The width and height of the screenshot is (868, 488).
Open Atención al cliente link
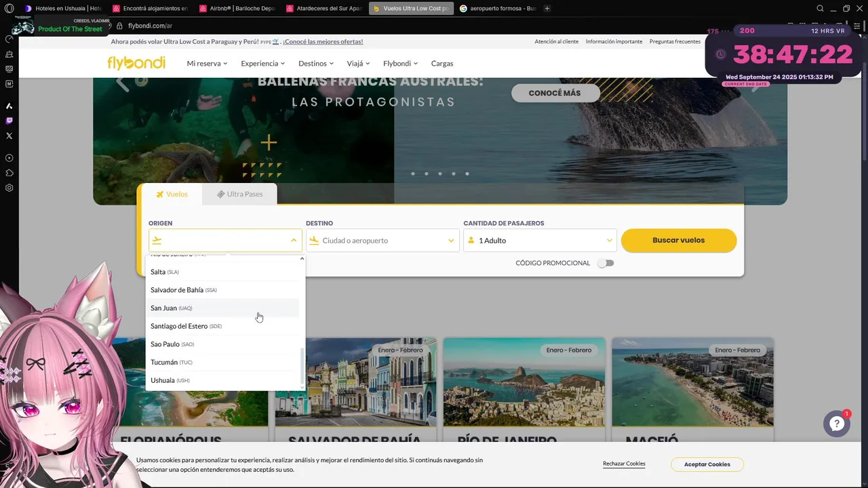(x=556, y=41)
